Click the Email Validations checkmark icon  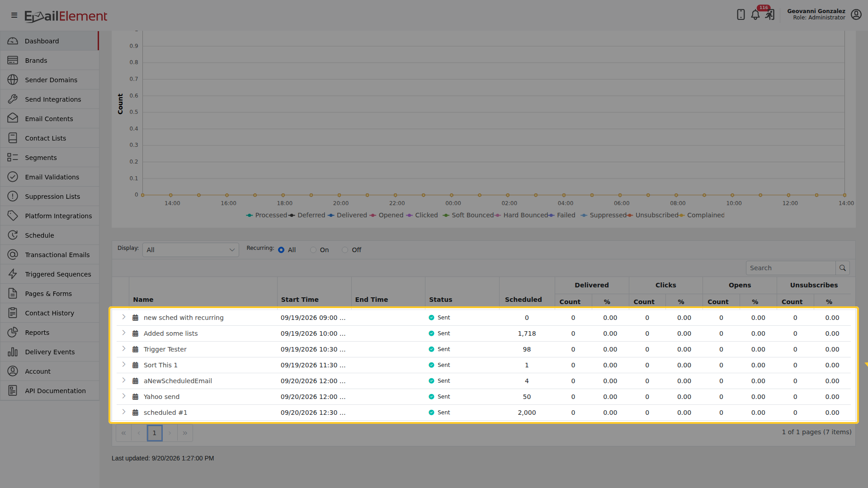pos(13,177)
